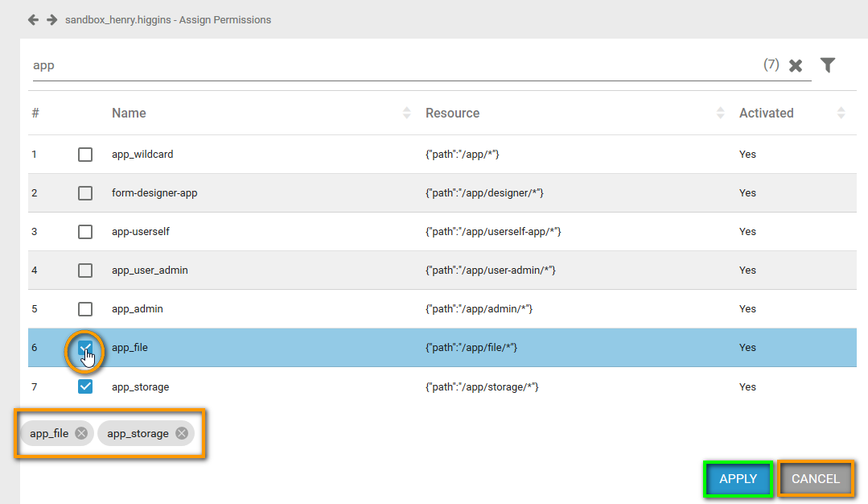Select the app_user_admin row
Viewport: 868px width, 504px height.
pyautogui.click(x=85, y=270)
